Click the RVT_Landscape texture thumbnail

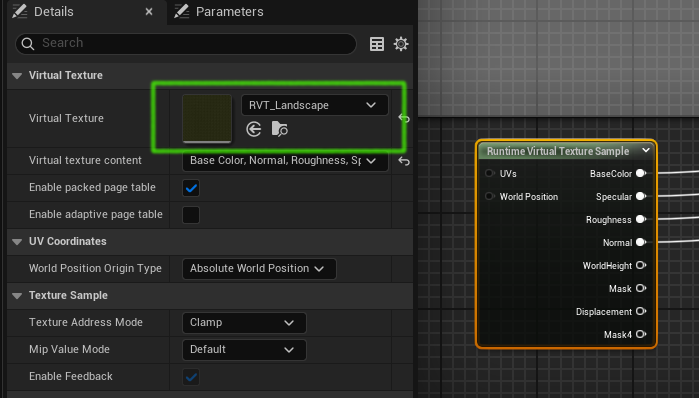coord(207,118)
